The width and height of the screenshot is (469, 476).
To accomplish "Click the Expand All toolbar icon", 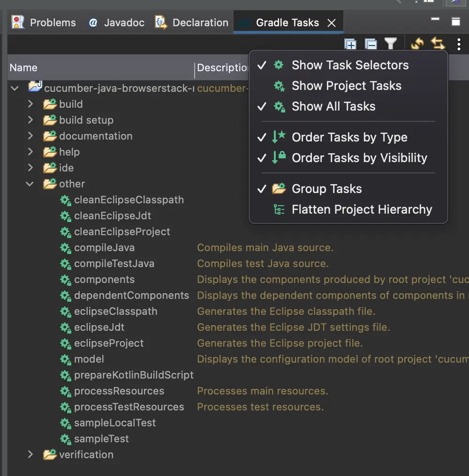I will click(x=350, y=45).
